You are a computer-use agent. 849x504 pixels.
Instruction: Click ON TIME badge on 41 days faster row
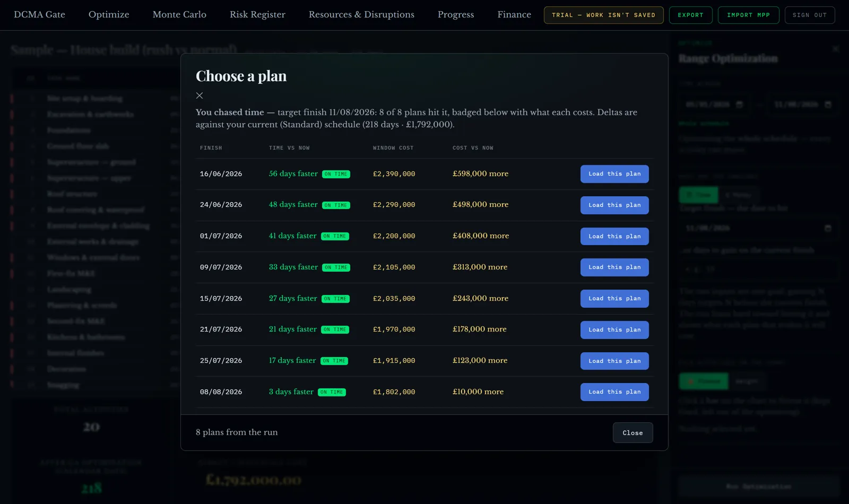[x=335, y=237]
